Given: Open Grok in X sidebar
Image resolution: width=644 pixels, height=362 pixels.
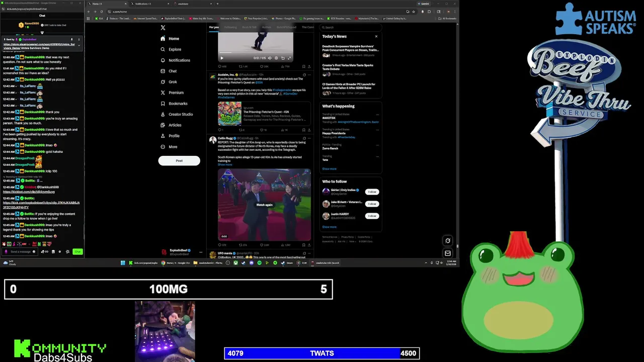Looking at the screenshot, I should [169, 82].
